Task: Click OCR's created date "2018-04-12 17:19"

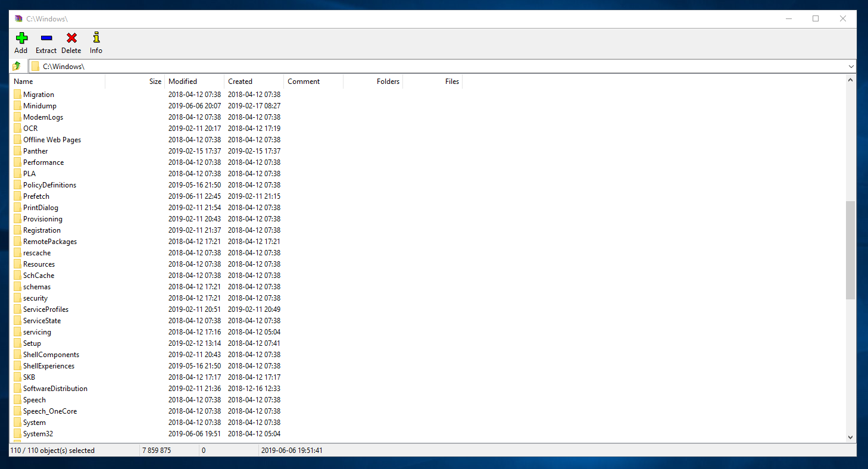Action: (x=254, y=128)
